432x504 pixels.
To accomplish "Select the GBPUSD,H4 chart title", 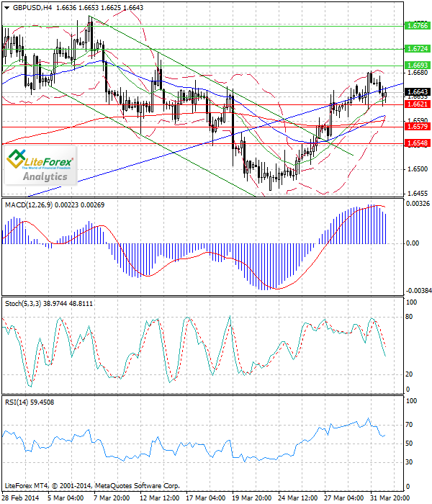I will coord(27,7).
